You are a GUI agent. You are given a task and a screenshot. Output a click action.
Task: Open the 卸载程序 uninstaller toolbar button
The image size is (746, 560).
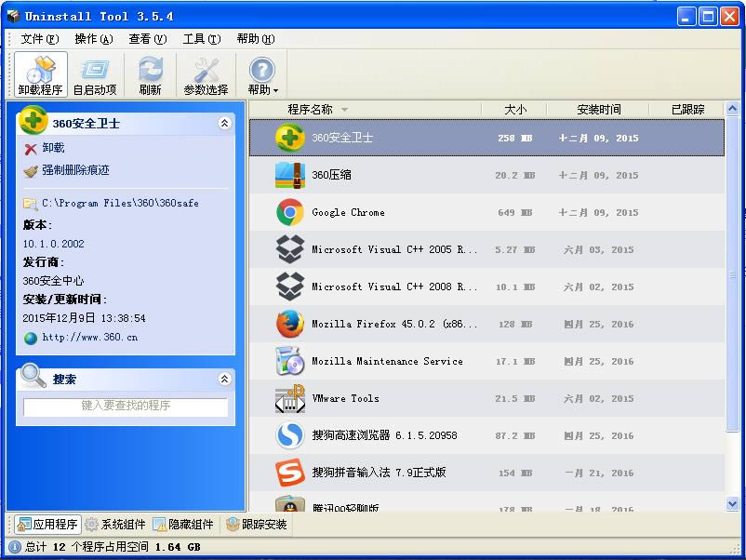[40, 74]
